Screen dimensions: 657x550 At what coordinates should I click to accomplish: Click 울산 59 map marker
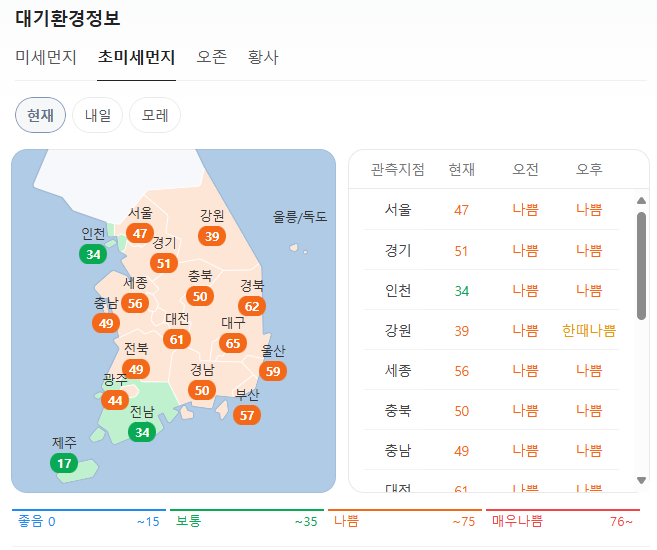(x=273, y=371)
